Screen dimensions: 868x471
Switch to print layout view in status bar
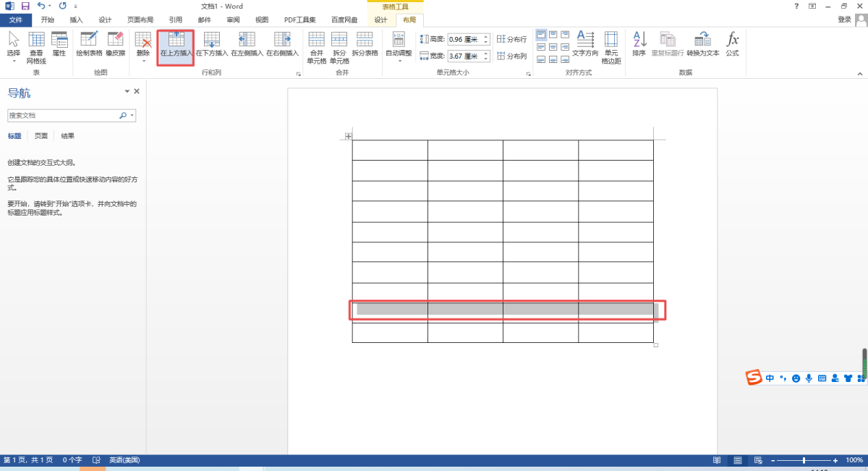[737, 460]
